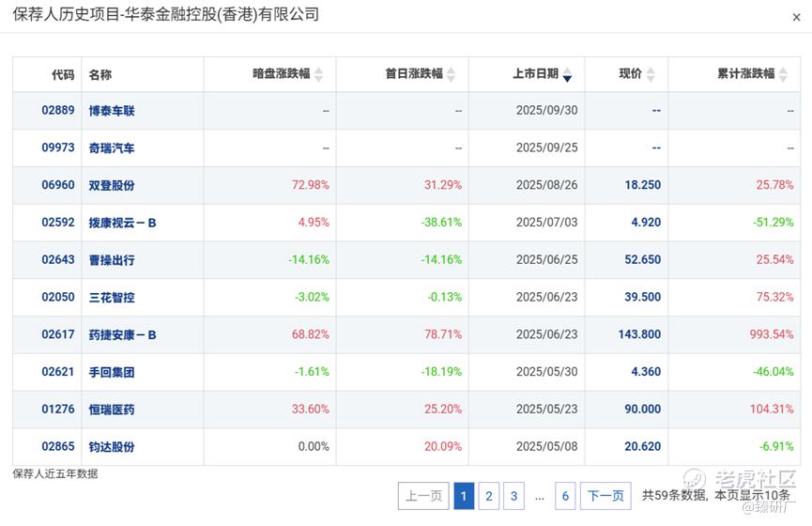Viewport: 812px width, 526px height.
Task: Close the sponsor history dialog
Action: click(796, 17)
